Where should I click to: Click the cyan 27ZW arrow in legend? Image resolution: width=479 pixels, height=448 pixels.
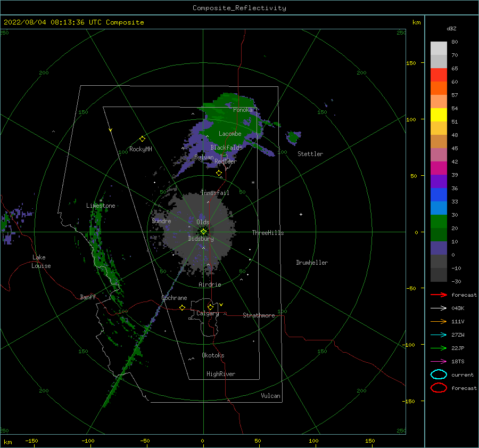[x=439, y=335]
